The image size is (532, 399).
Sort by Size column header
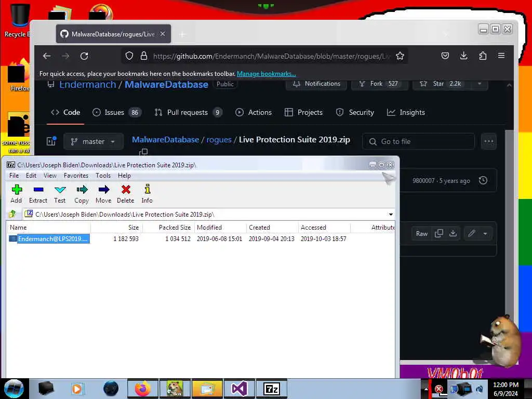(x=117, y=228)
